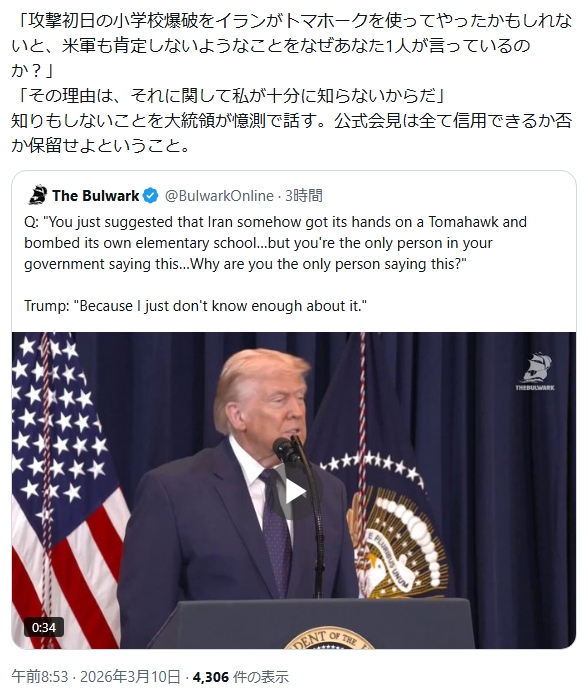Click the blue verified badge
Screen dimensions: 588x693
coord(151,196)
